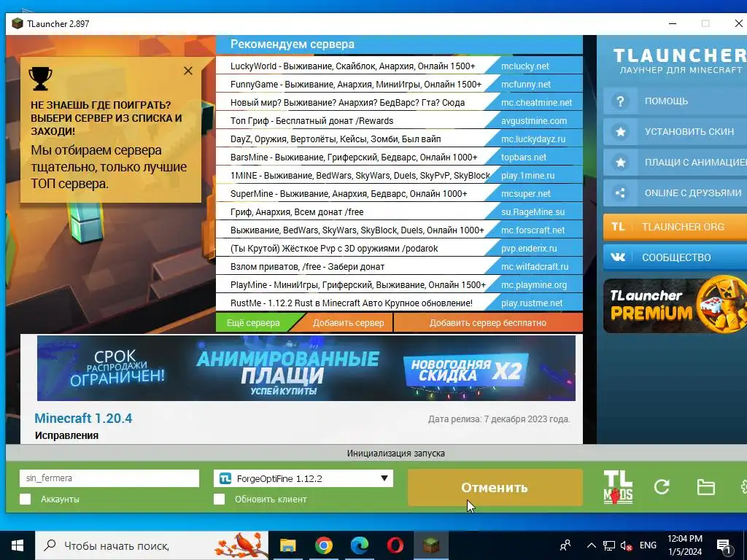Select server mc.forscraft.net
The image size is (747, 560).
tap(399, 230)
